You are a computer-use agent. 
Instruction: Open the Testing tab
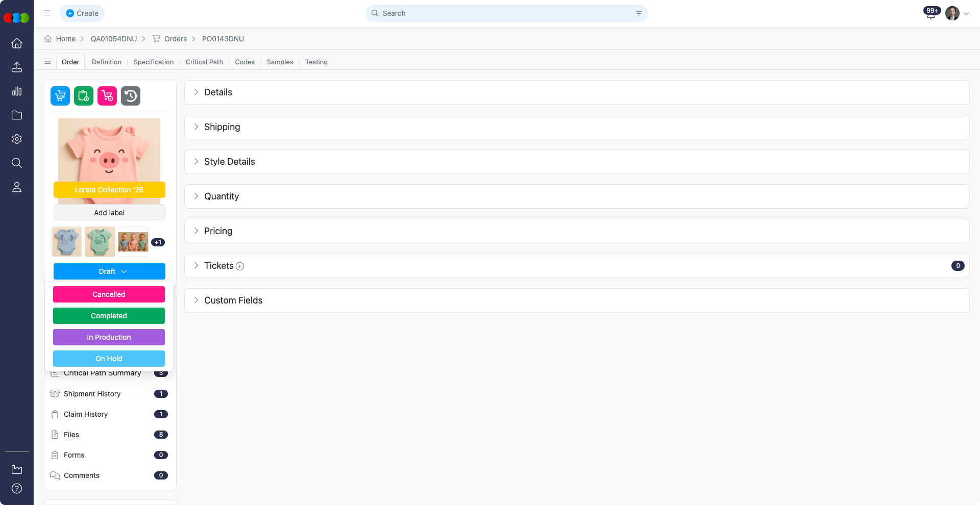tap(316, 62)
